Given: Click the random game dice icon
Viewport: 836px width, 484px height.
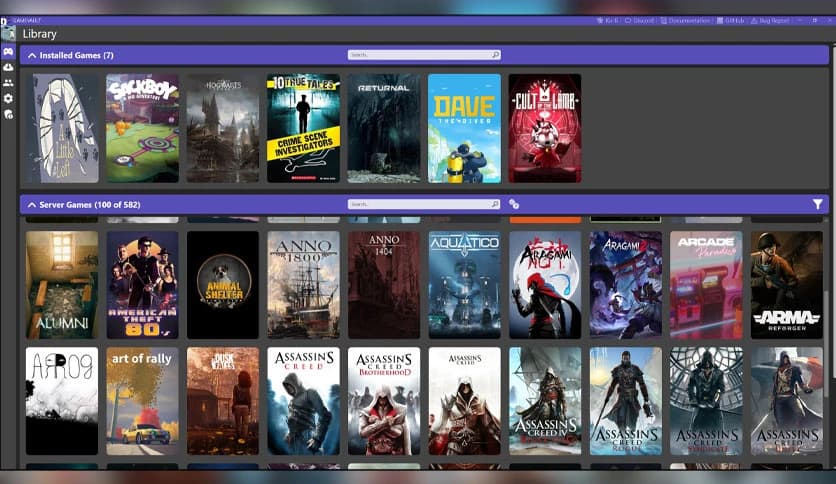Looking at the screenshot, I should pyautogui.click(x=514, y=204).
